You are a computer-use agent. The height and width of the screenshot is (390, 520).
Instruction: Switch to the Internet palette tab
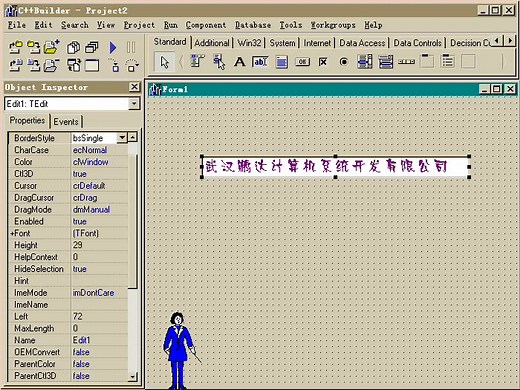(x=317, y=43)
